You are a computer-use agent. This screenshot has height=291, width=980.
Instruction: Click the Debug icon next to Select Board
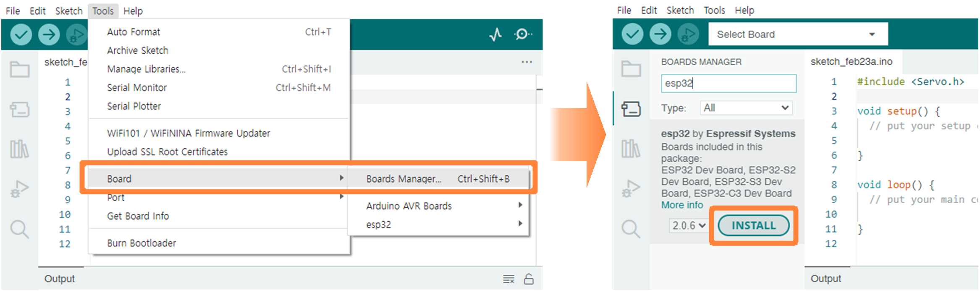pos(688,34)
